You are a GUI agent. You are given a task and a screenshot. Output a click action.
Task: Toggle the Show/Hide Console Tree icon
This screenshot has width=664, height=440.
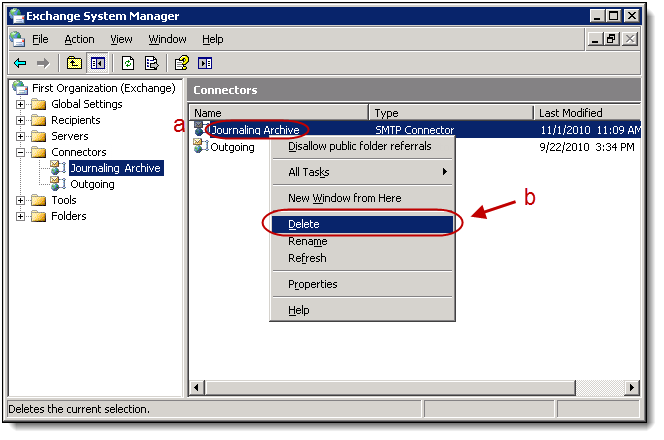(x=97, y=64)
